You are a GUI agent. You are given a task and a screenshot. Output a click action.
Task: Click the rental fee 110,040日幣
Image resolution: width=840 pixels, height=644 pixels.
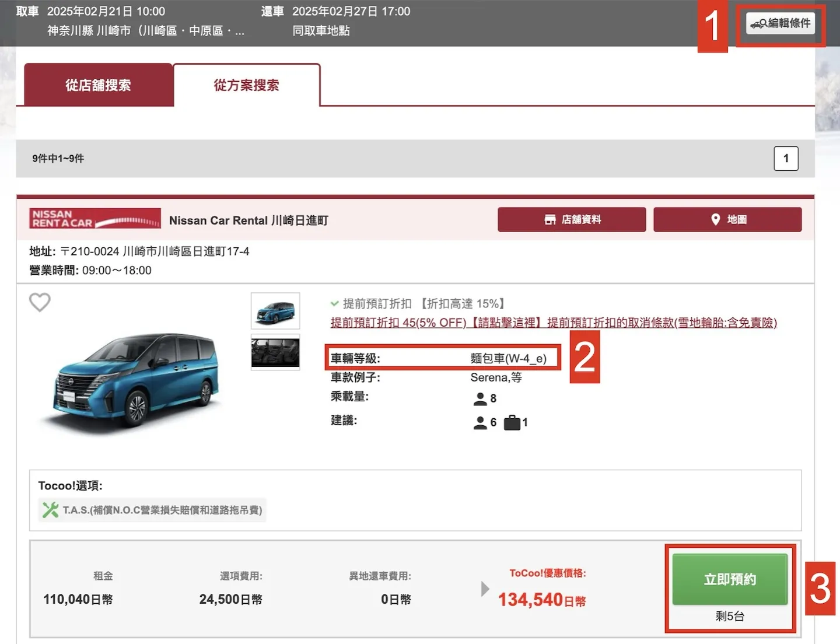pyautogui.click(x=78, y=600)
